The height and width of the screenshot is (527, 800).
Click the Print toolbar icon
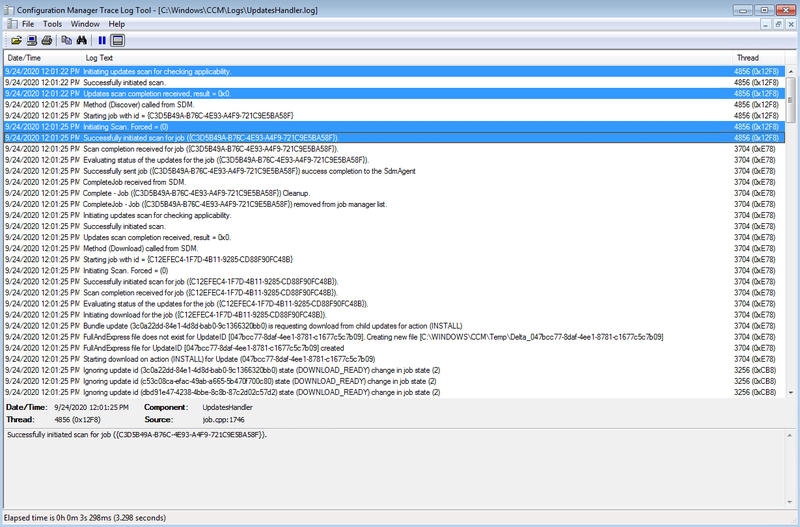(x=46, y=40)
